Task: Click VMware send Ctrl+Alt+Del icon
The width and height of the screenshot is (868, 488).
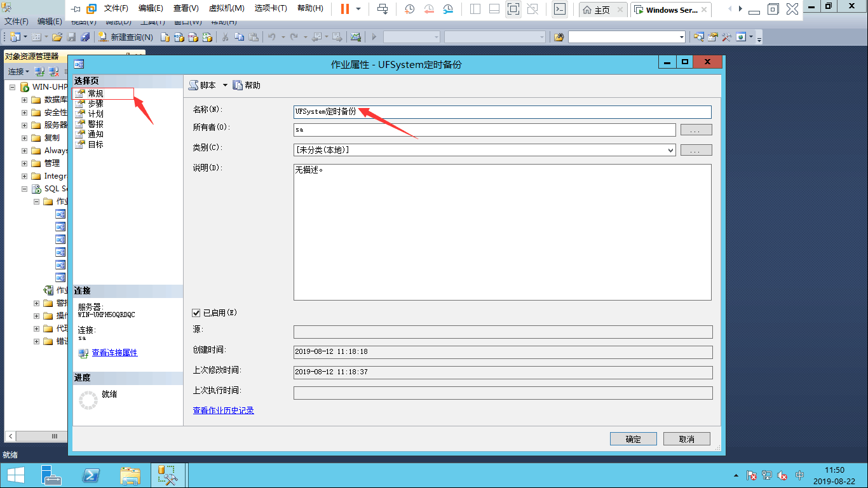Action: (x=383, y=9)
